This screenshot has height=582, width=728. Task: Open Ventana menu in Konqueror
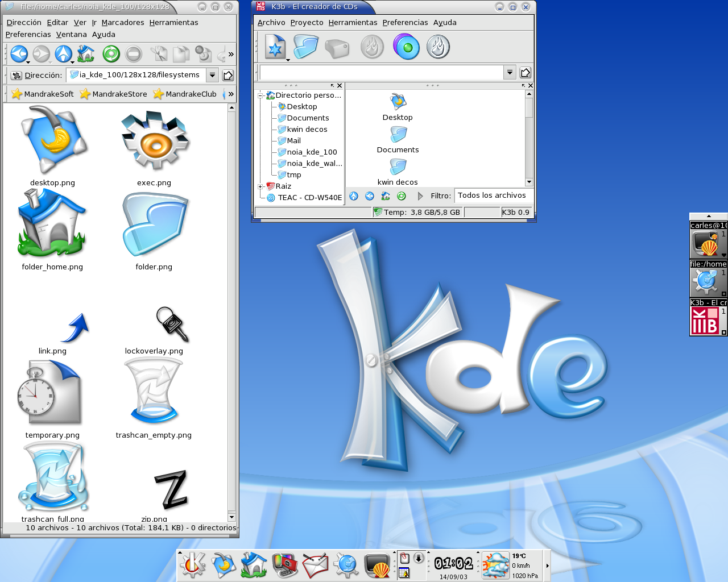71,34
